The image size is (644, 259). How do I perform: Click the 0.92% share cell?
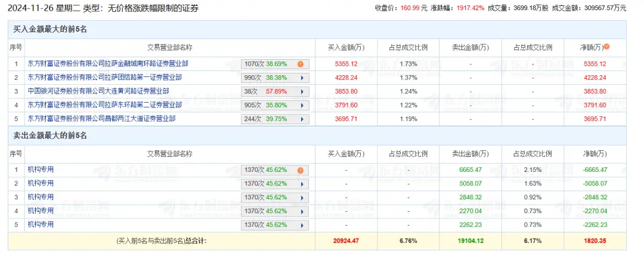pyautogui.click(x=532, y=198)
